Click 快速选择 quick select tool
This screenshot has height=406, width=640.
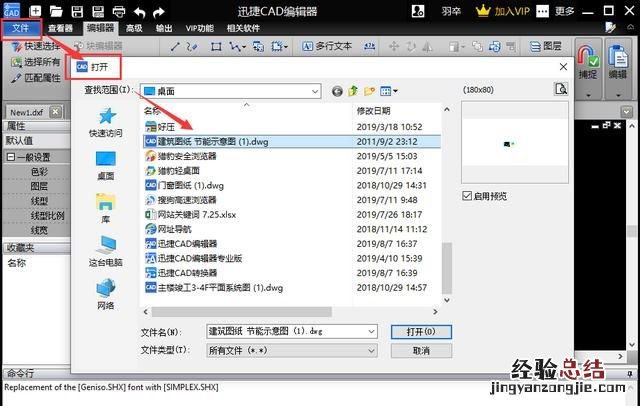click(36, 46)
